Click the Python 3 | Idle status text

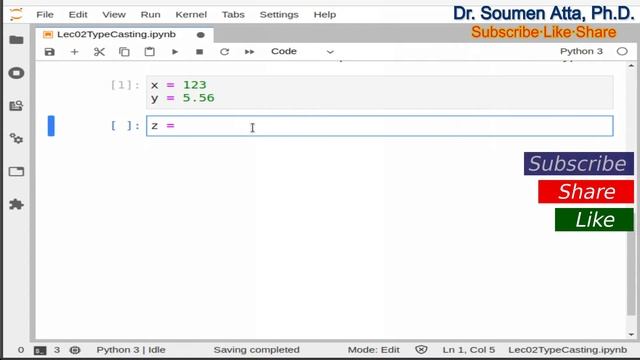point(131,350)
